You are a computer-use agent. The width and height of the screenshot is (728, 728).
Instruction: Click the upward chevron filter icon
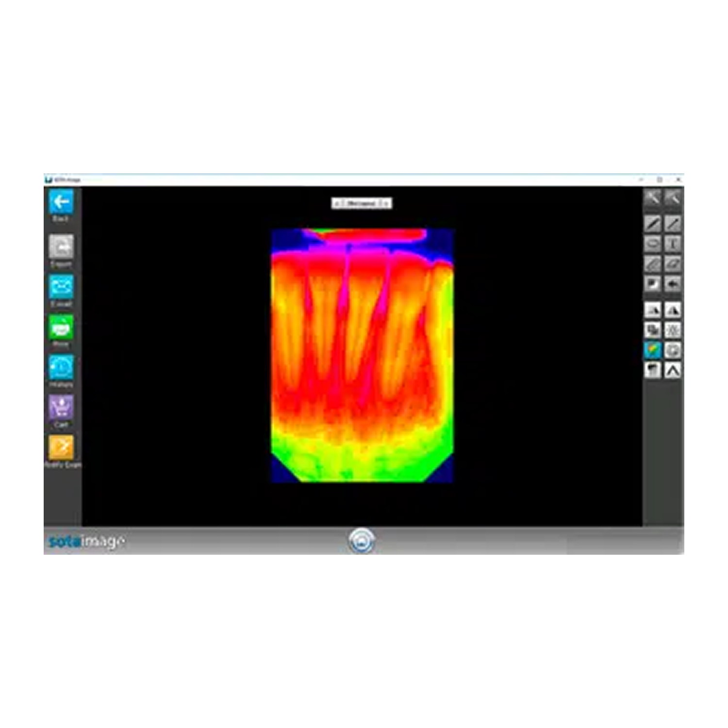point(673,370)
